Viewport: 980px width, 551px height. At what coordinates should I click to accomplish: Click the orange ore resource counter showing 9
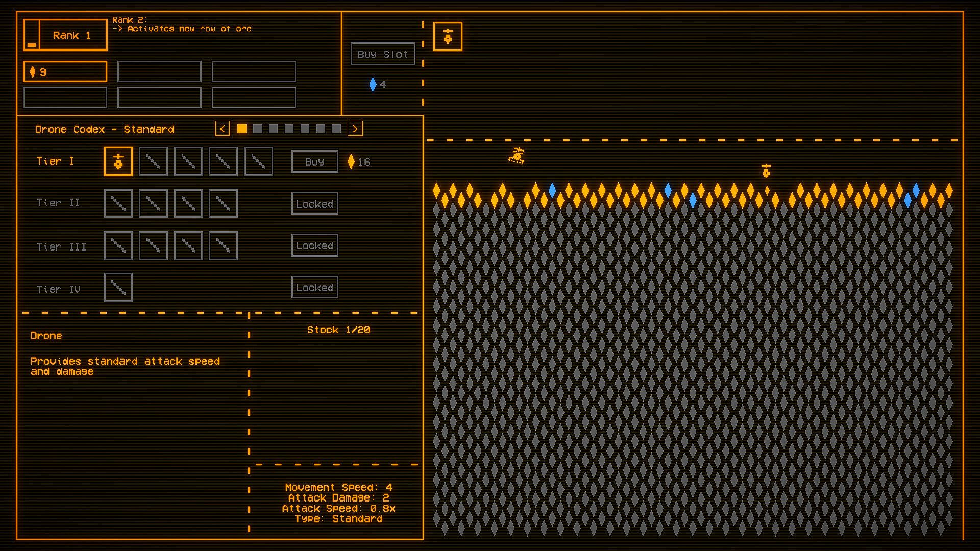coord(65,71)
